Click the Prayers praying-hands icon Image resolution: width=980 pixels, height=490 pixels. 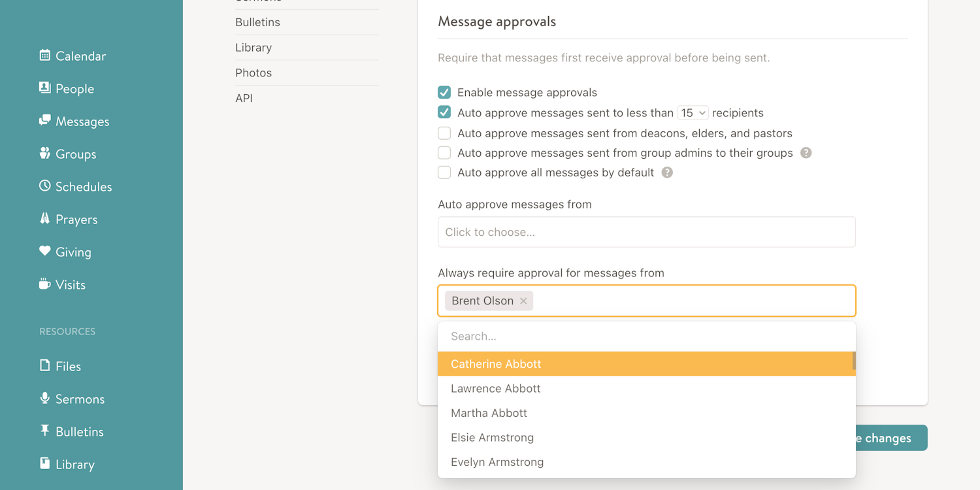click(44, 219)
